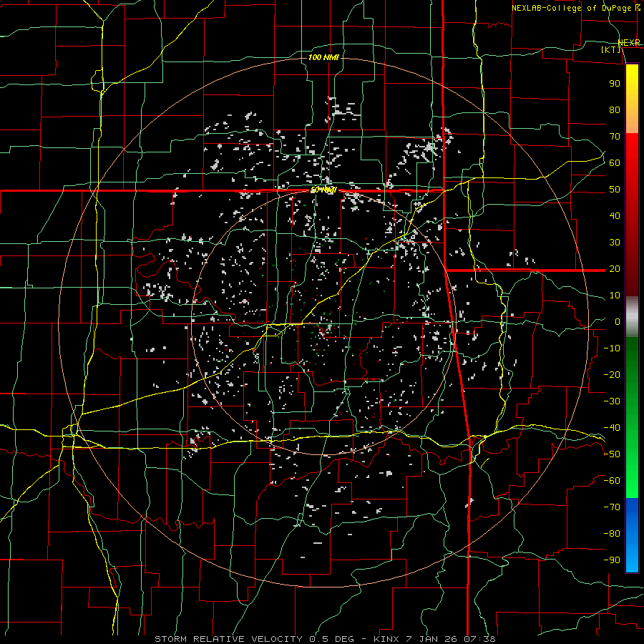This screenshot has height=644, width=644.
Task: Click the -60 value on velocity scale
Action: click(x=612, y=481)
